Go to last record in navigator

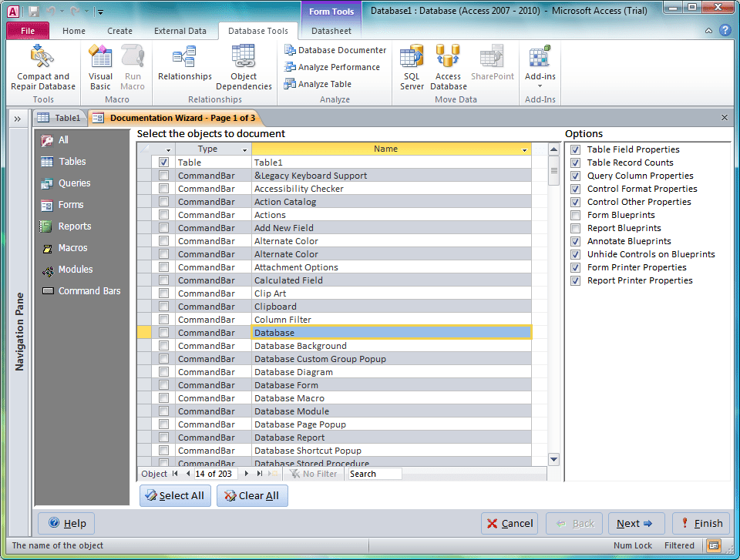coord(260,474)
